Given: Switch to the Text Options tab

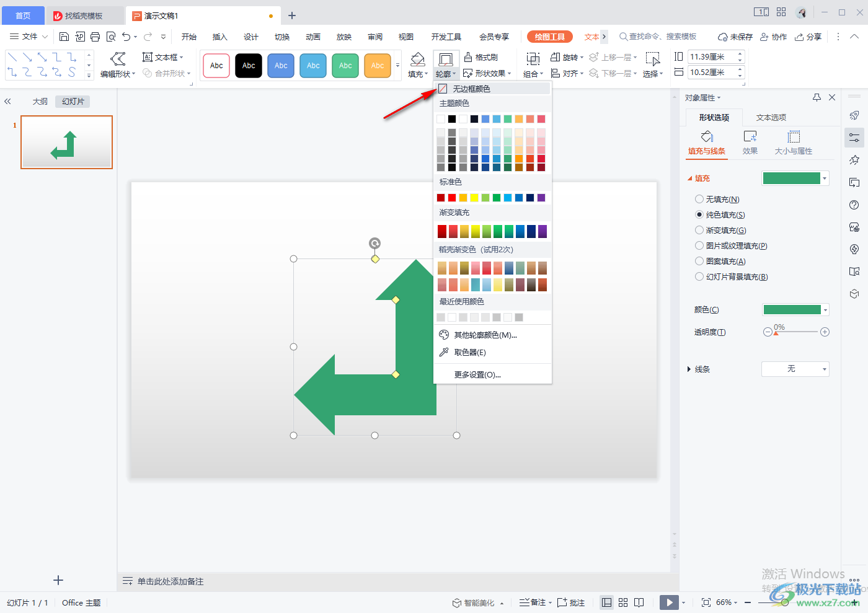Looking at the screenshot, I should (771, 117).
